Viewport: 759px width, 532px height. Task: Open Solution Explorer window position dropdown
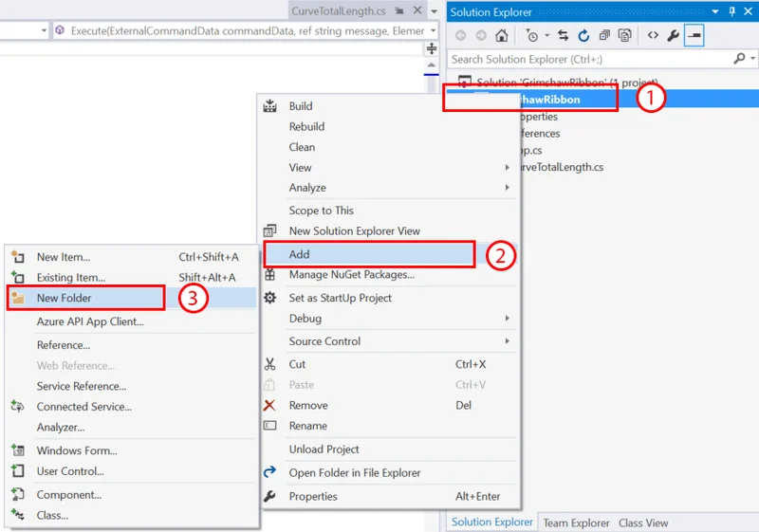pyautogui.click(x=715, y=12)
